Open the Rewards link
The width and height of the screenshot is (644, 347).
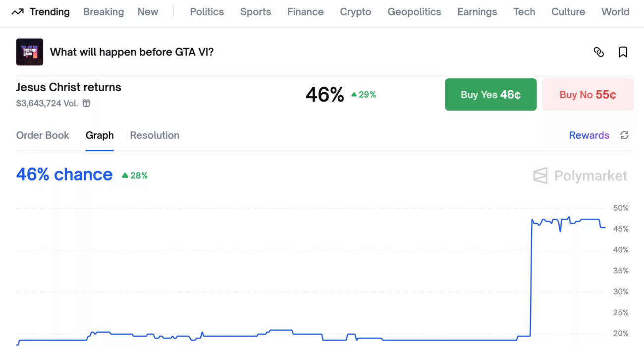pos(589,135)
